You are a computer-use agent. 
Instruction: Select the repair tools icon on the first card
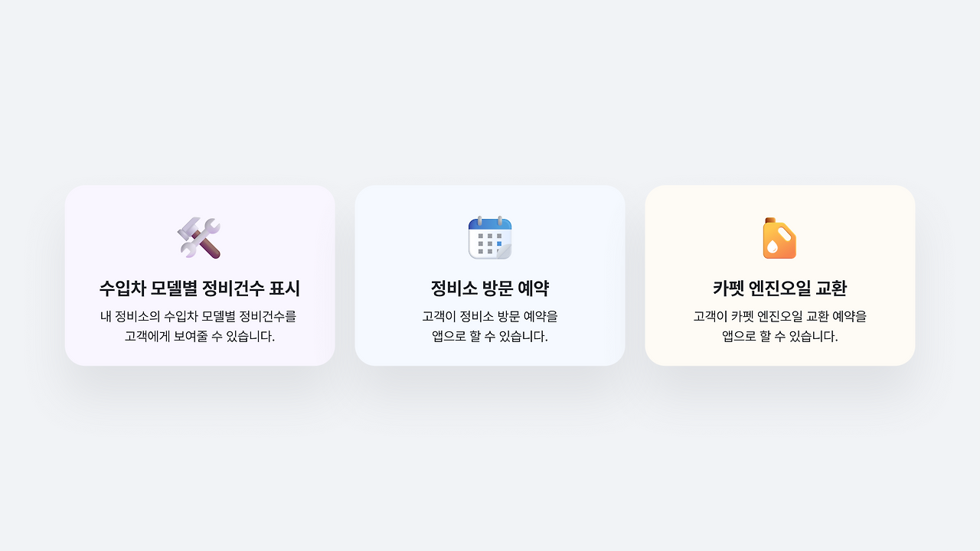[200, 237]
